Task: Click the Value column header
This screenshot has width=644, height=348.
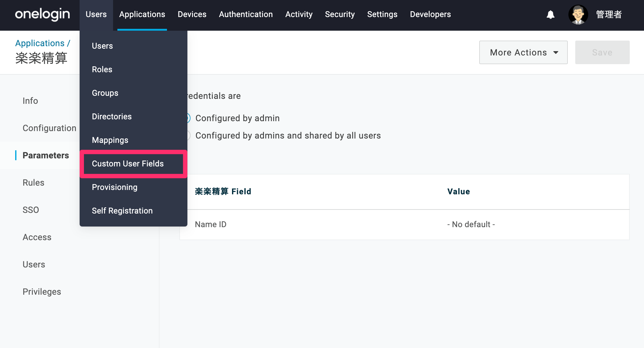Action: [458, 192]
